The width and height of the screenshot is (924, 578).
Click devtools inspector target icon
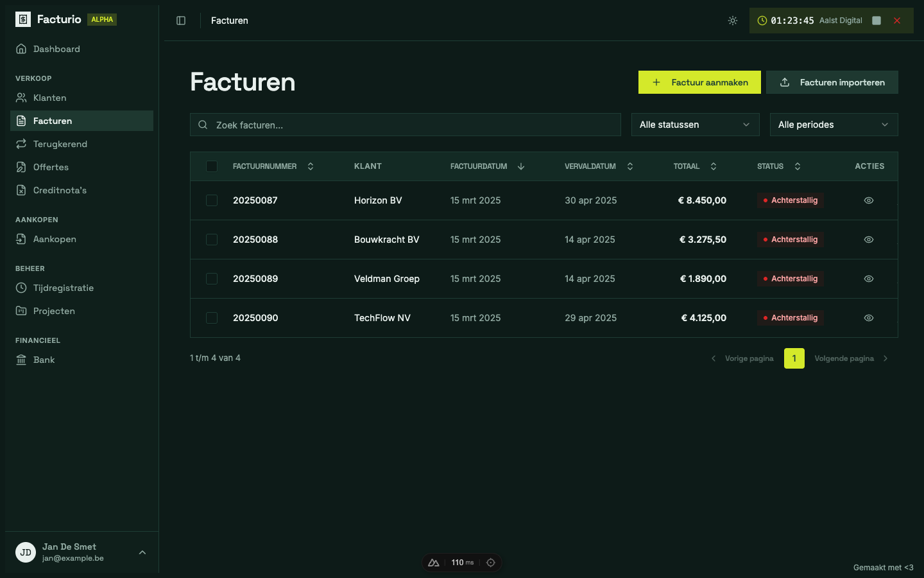491,563
